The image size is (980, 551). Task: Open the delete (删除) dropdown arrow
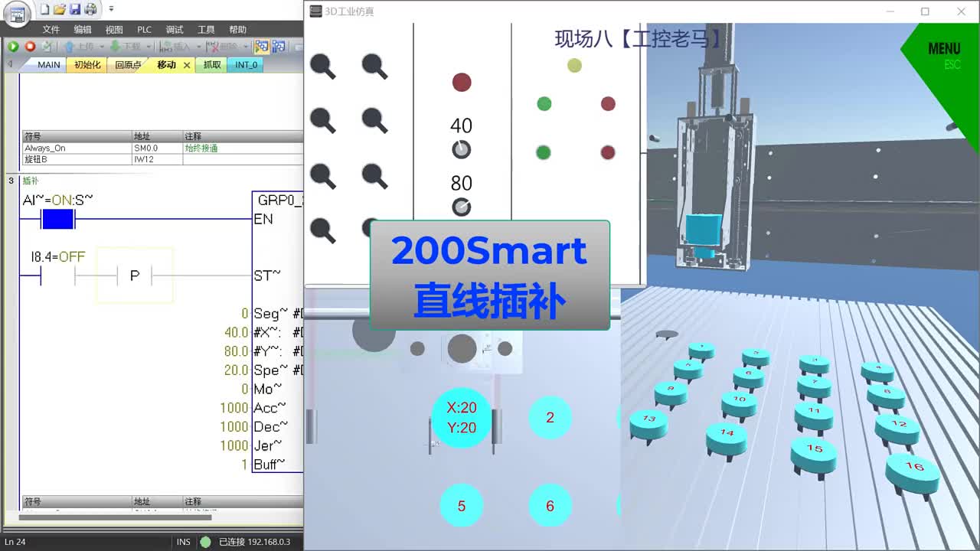(244, 47)
